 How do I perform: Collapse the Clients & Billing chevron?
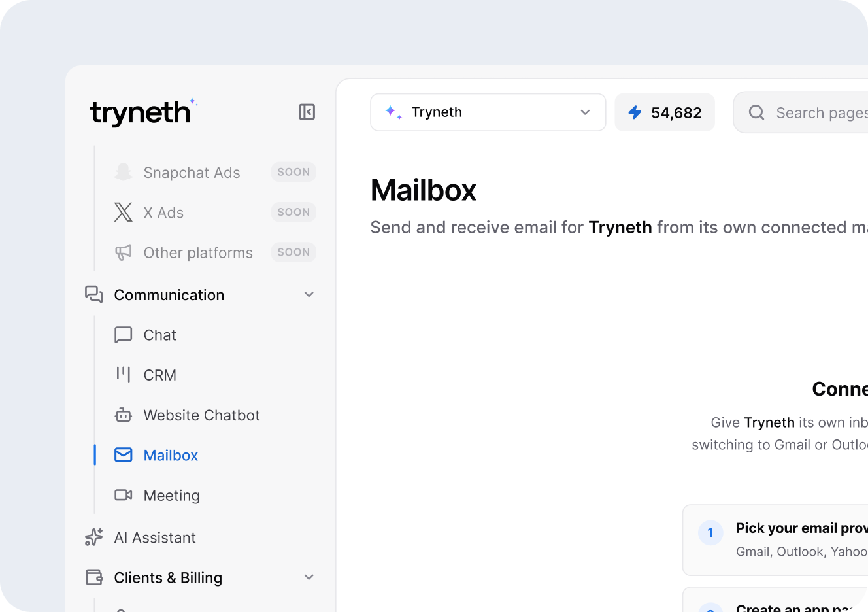tap(309, 577)
